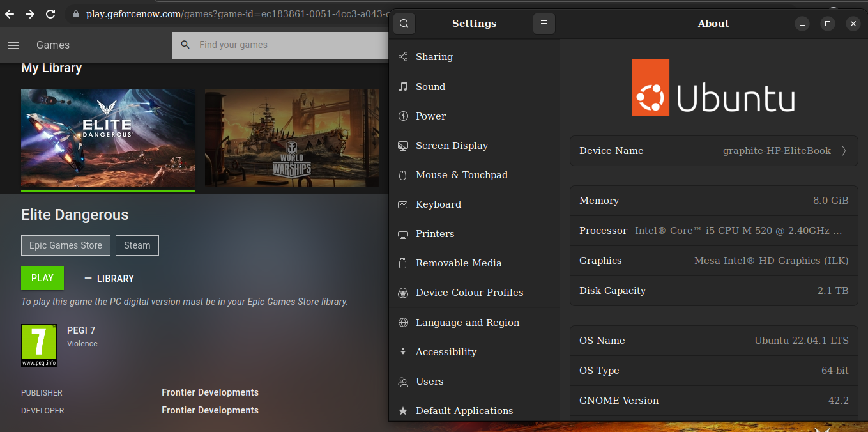The image size is (868, 432).
Task: Click the Accessibility person icon
Action: pos(403,352)
